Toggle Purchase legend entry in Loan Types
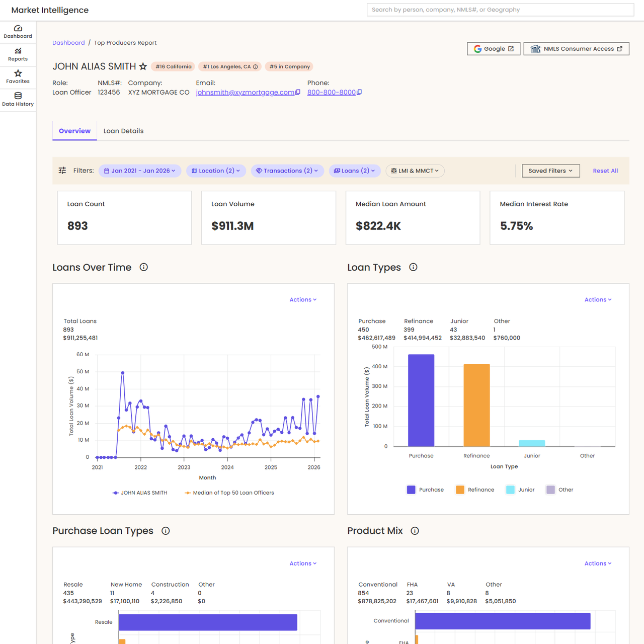 point(425,490)
